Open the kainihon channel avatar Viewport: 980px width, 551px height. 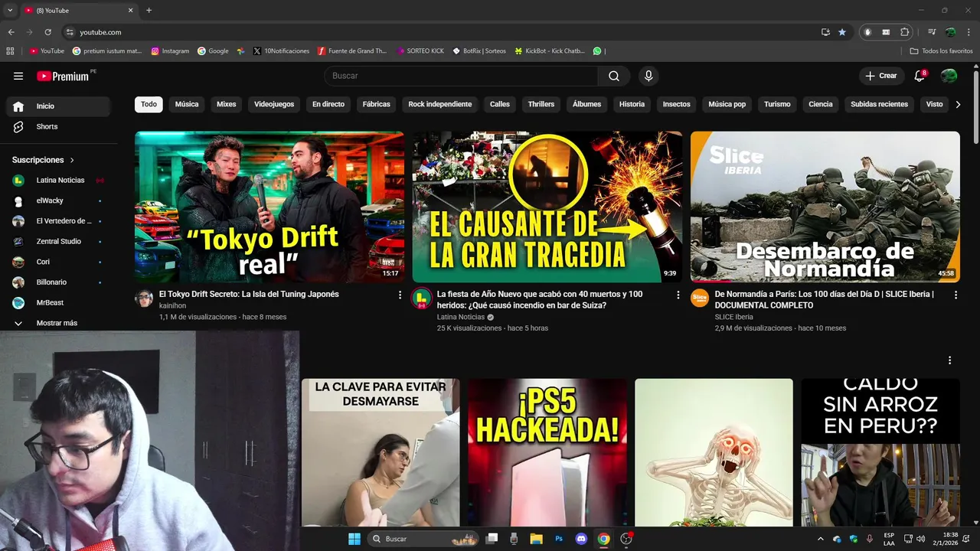(x=144, y=298)
